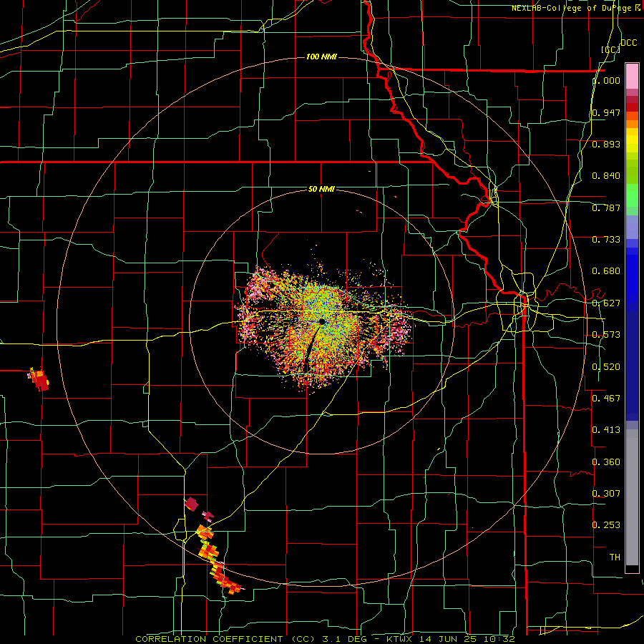Viewport: 644px width, 644px height.
Task: Pick the gray segment of the color bar
Action: (x=632, y=497)
